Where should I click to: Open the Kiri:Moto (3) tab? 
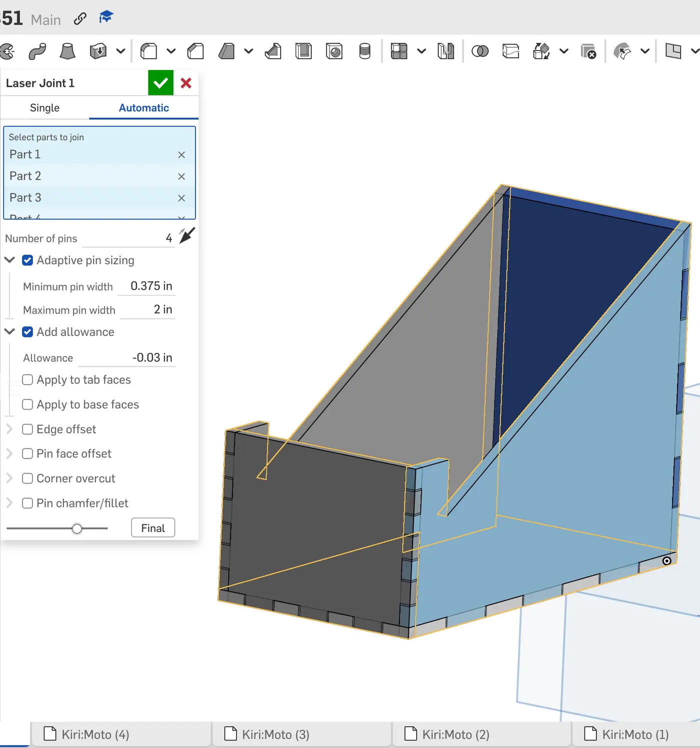tap(301, 734)
